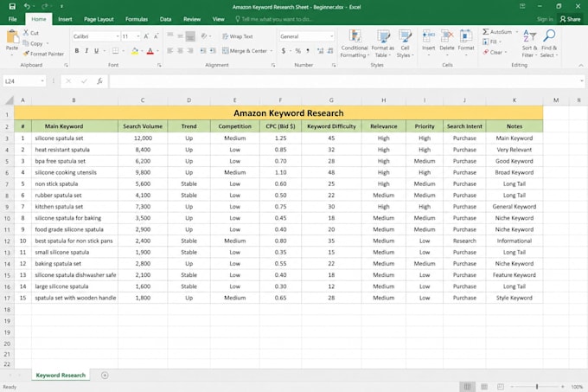Click Decrease Decimal icon
This screenshot has width=588, height=392.
tap(330, 51)
